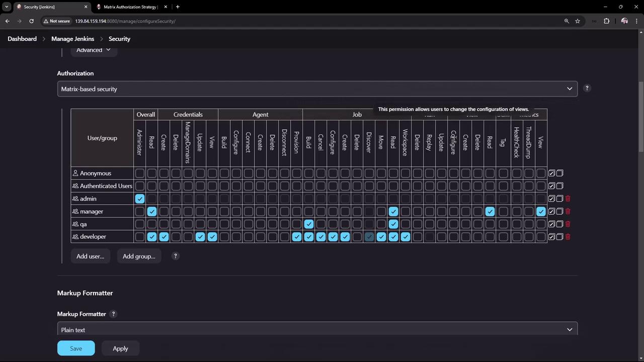
Task: Open help icon beside Authorization dropdown
Action: [587, 88]
